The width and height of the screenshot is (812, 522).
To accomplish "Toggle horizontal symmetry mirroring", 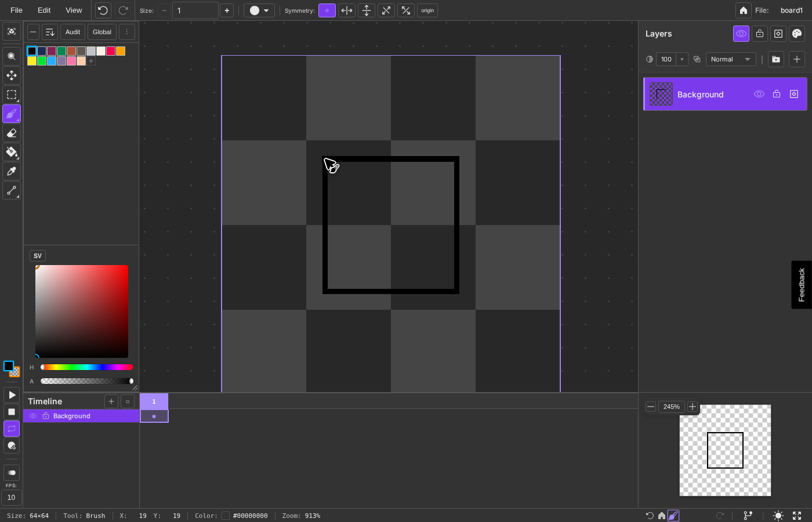I will pyautogui.click(x=346, y=10).
